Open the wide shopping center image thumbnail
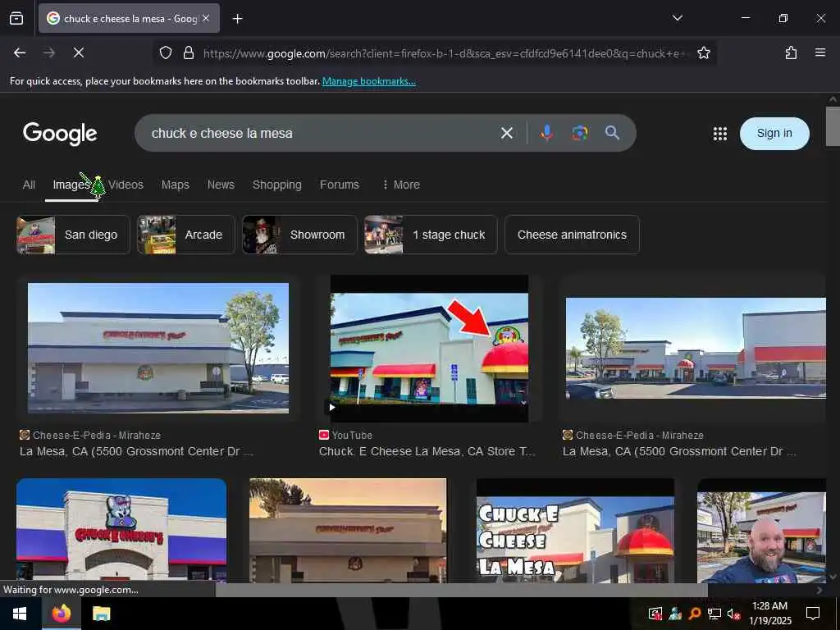 696,348
